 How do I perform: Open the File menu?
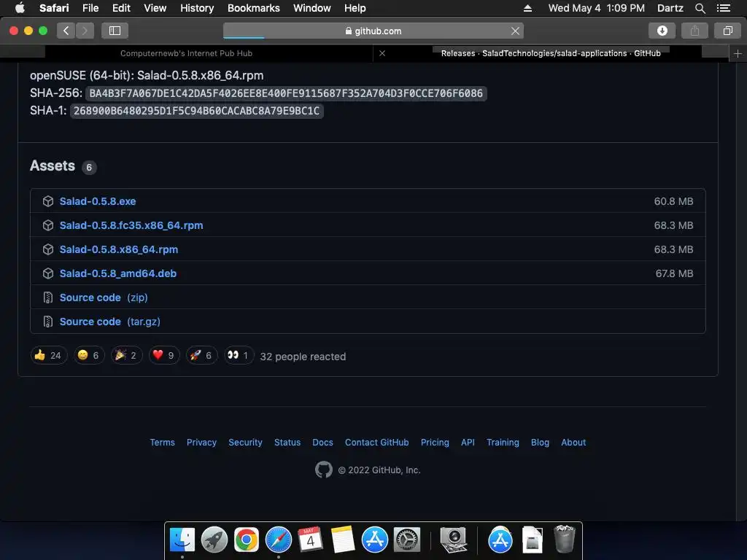pyautogui.click(x=90, y=8)
